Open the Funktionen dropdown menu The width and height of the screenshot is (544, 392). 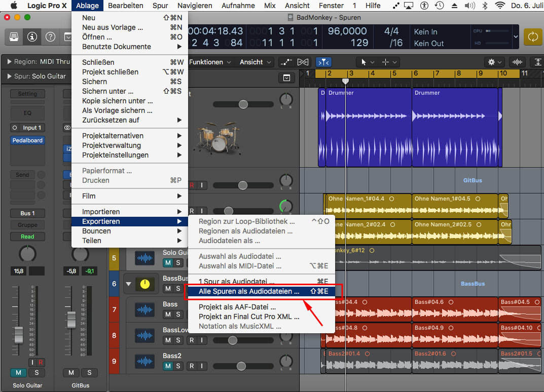tap(210, 62)
